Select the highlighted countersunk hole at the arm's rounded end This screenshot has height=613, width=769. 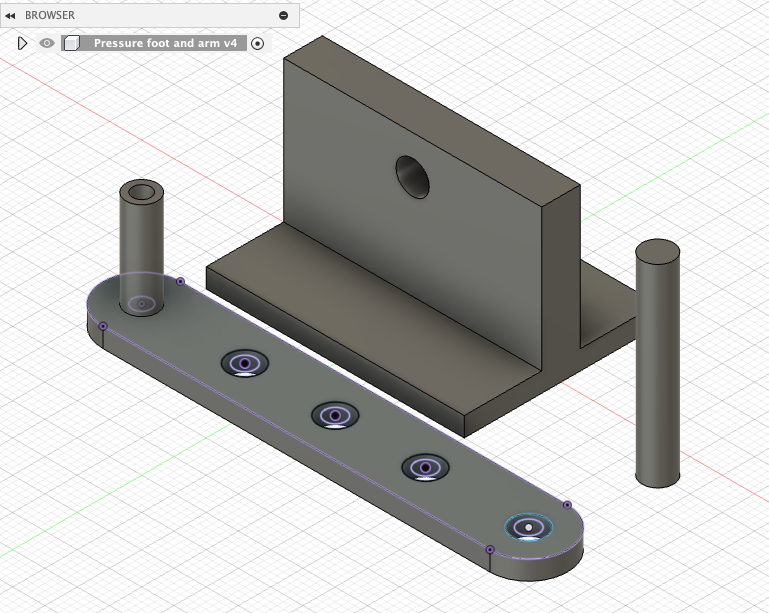click(x=529, y=528)
